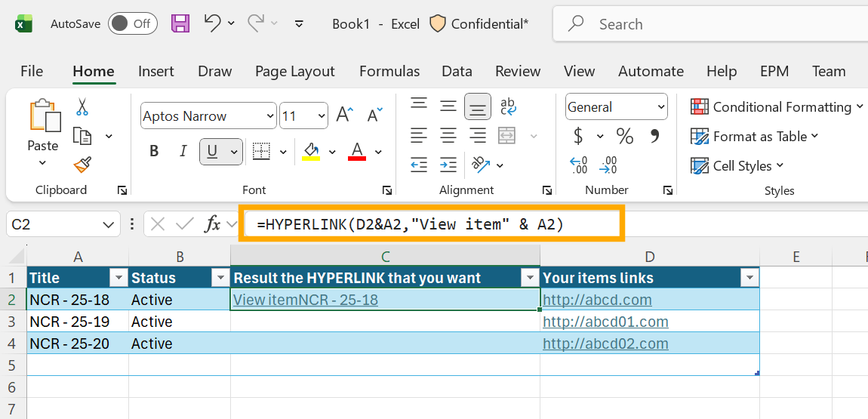Click the Cut scissors icon
868x419 pixels.
[82, 106]
